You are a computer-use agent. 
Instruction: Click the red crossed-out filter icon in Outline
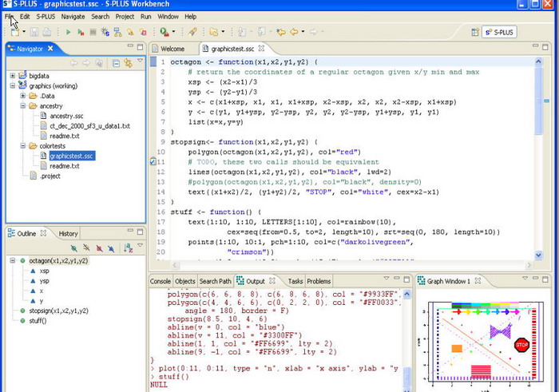point(99,248)
